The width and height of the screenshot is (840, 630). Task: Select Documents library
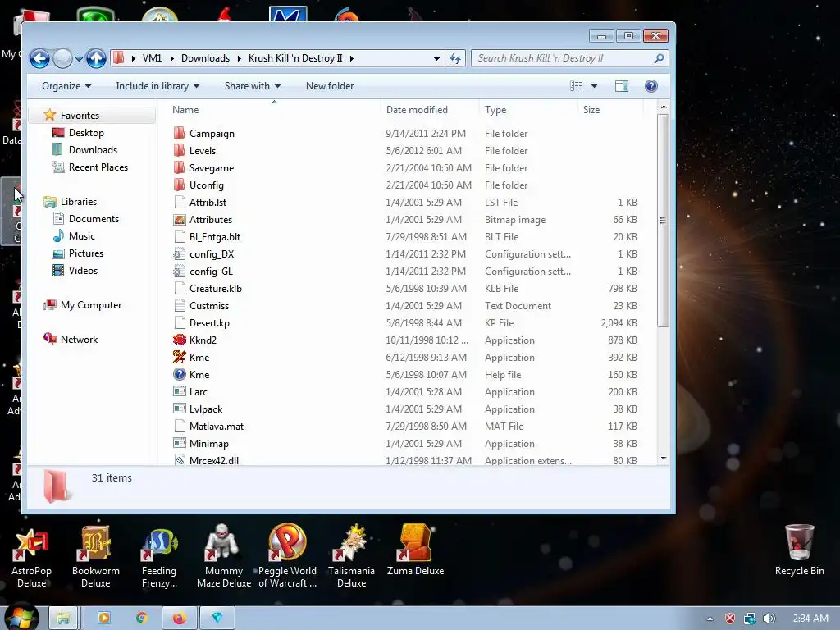tap(94, 218)
